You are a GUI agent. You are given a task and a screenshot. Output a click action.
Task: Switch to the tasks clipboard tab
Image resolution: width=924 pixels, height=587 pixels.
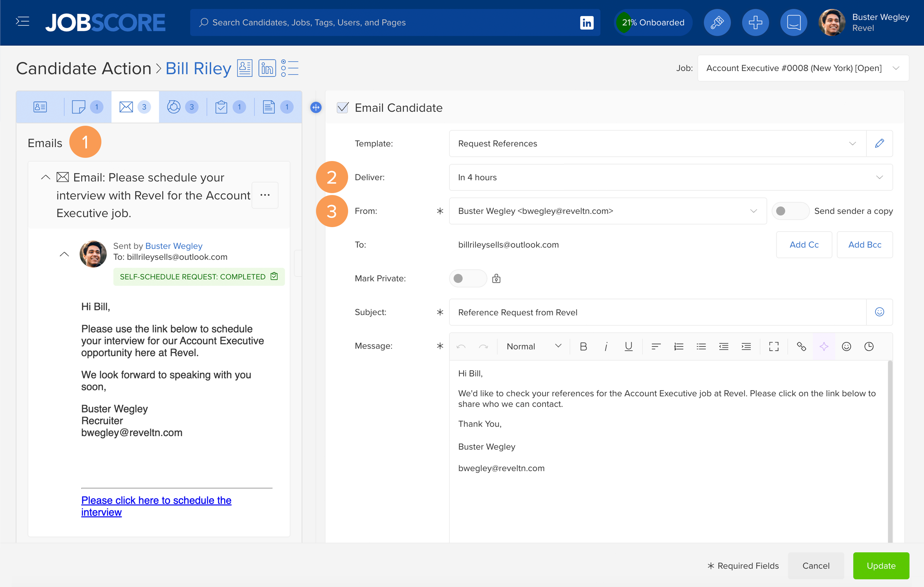(230, 107)
